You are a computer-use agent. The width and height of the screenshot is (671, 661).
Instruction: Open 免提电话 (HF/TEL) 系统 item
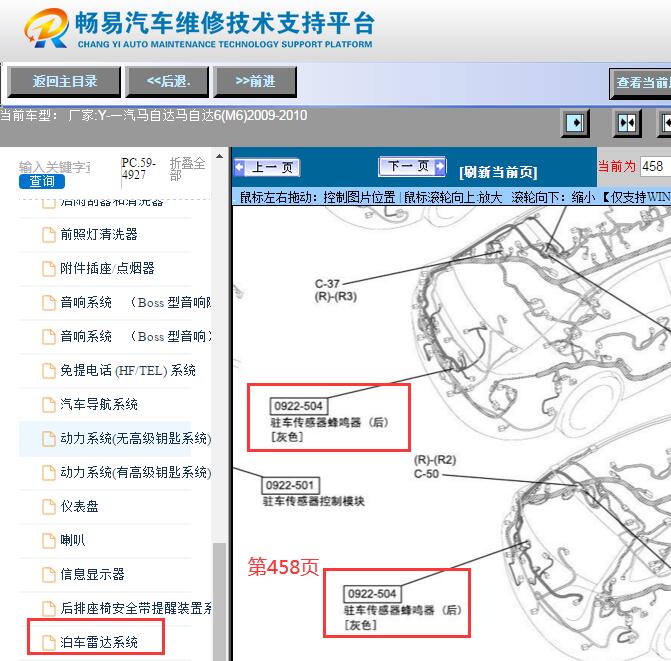coord(128,371)
